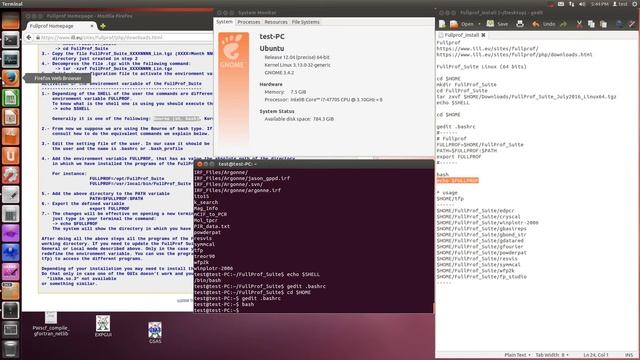Open gedit text editor launcher icon
The image size is (640, 360).
pos(11,194)
